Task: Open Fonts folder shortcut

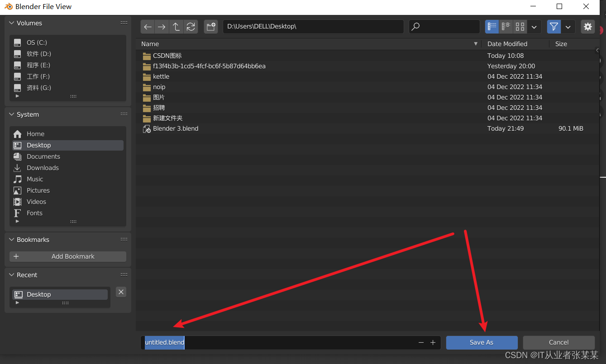Action: pos(68,213)
